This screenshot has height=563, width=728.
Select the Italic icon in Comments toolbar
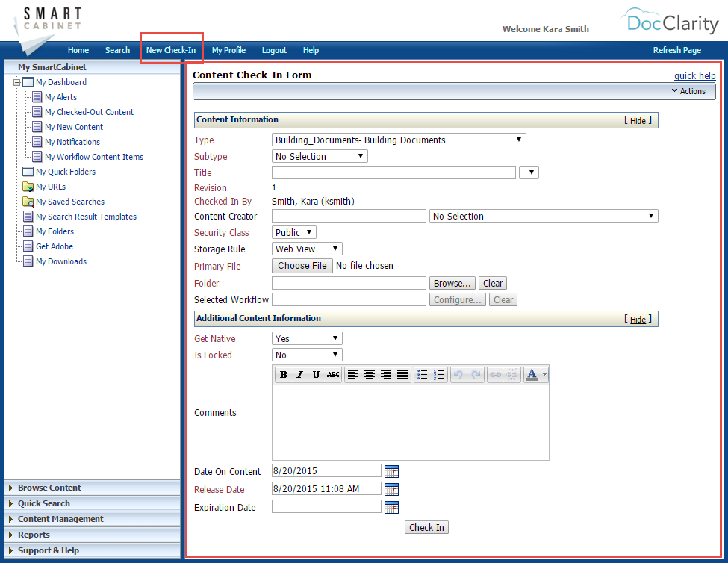[x=299, y=374]
